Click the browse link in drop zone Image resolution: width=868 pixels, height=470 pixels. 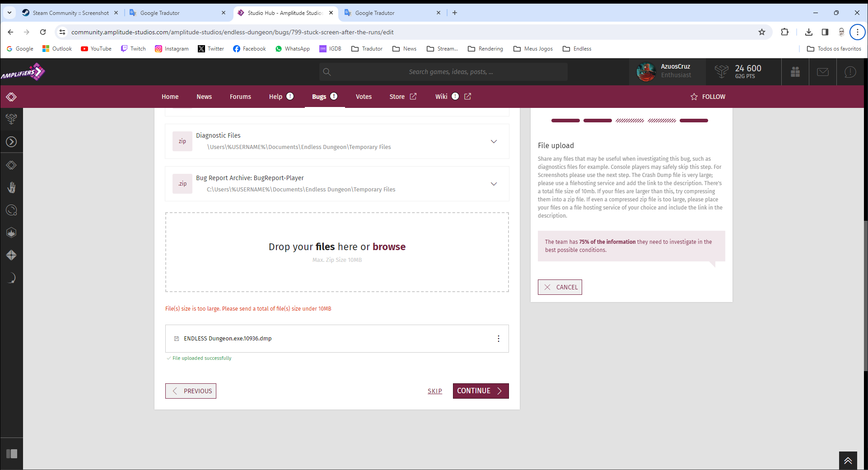click(389, 247)
